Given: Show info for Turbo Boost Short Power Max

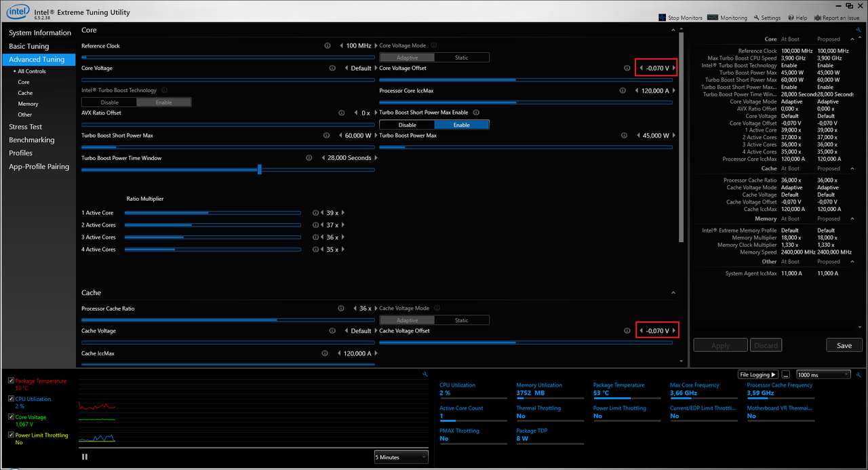Looking at the screenshot, I should 325,136.
